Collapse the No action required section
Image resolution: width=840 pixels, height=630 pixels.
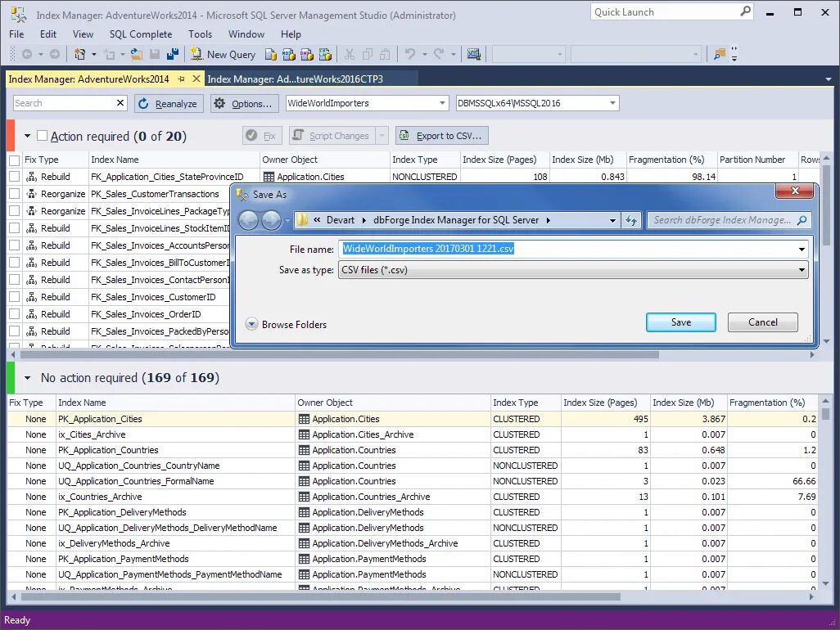tap(27, 378)
